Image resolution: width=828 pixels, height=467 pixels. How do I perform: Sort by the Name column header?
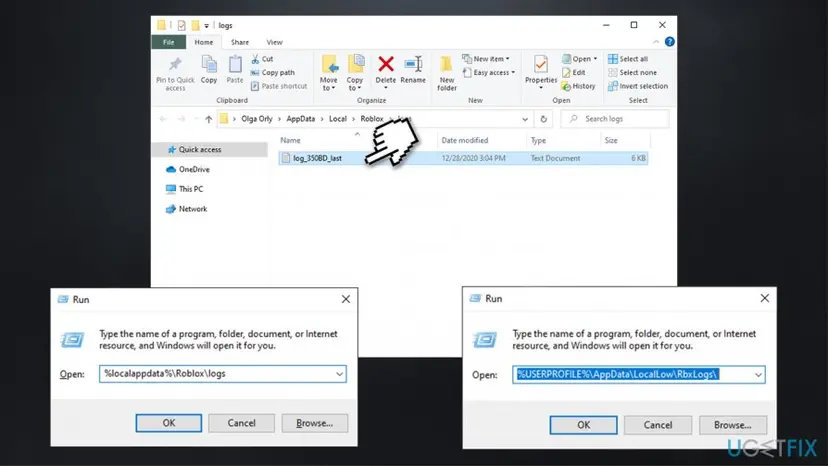click(290, 141)
